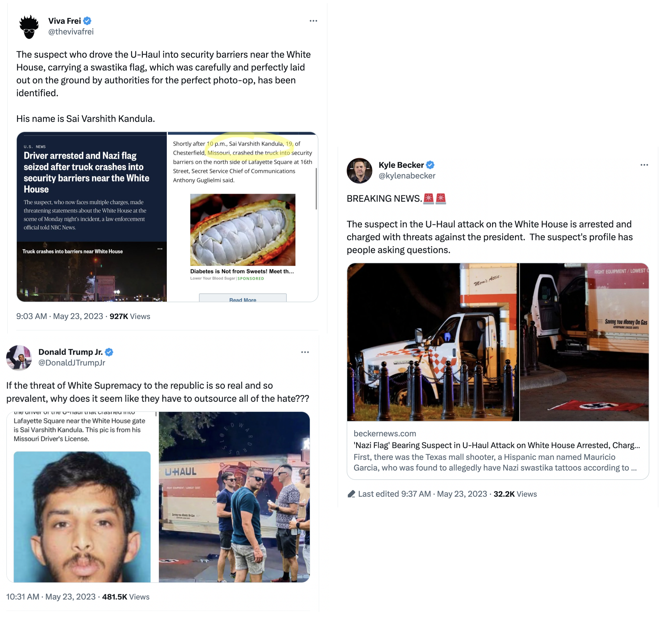Click the Diabetes sponsored ad image
Screen dimensions: 672x621
pos(242,229)
